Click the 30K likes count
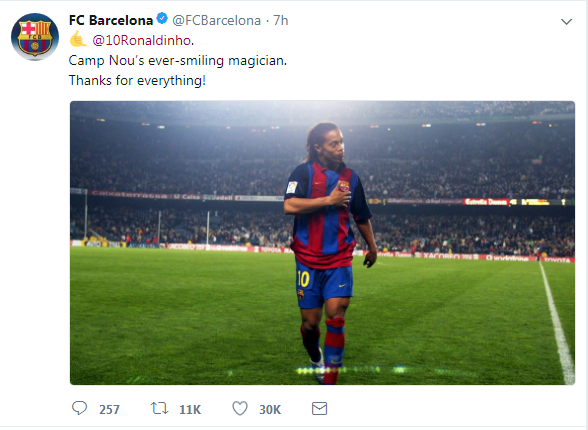The height and width of the screenshot is (430, 588). click(270, 409)
